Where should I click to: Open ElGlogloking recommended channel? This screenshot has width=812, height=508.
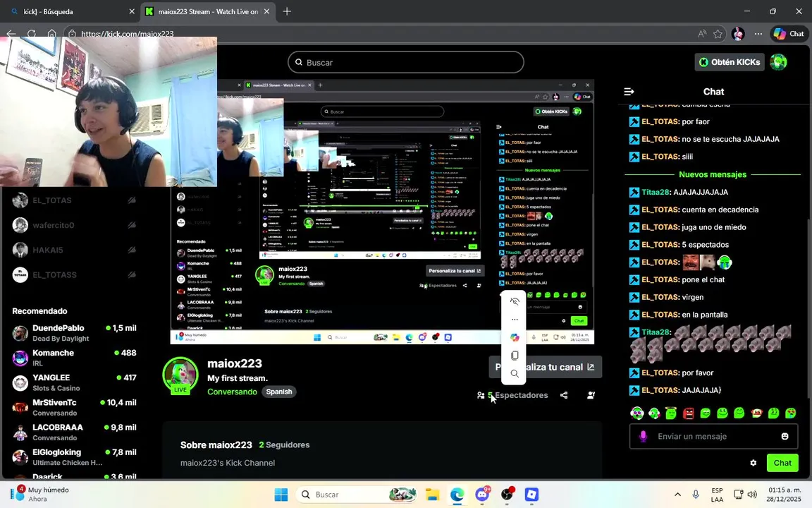(x=74, y=457)
